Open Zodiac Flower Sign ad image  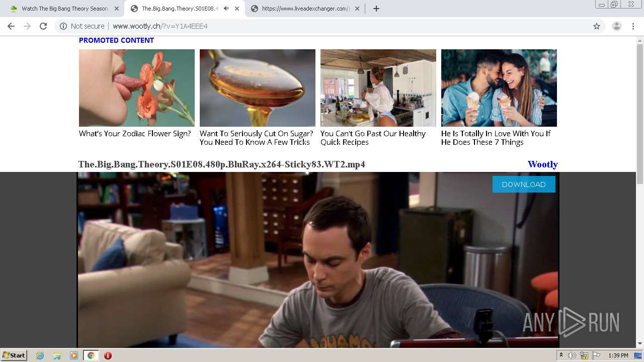click(x=137, y=88)
